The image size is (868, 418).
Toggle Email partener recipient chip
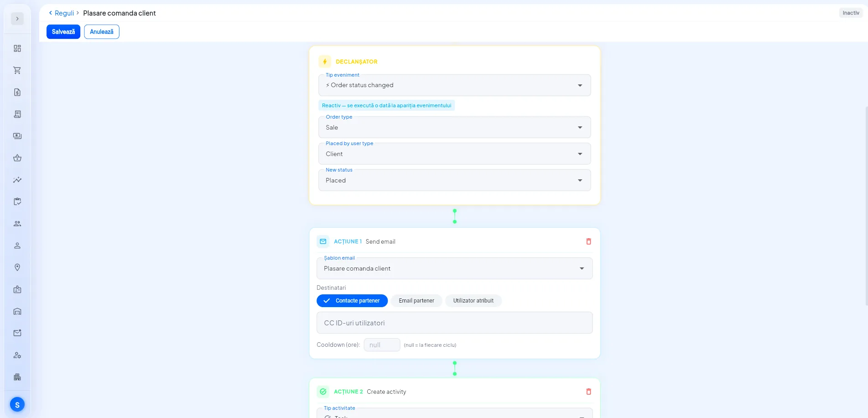click(416, 301)
